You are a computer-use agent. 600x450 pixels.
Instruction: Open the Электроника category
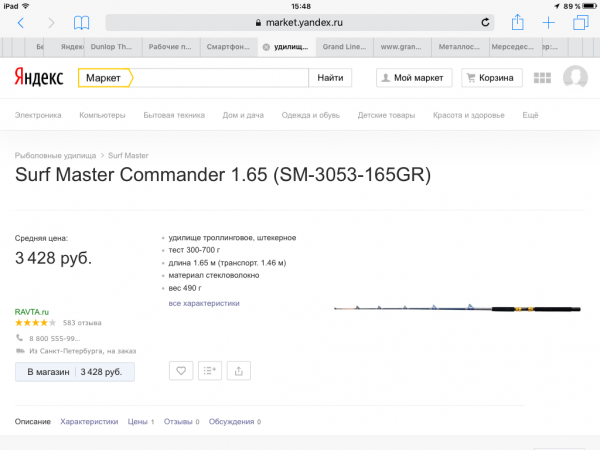pyautogui.click(x=38, y=115)
